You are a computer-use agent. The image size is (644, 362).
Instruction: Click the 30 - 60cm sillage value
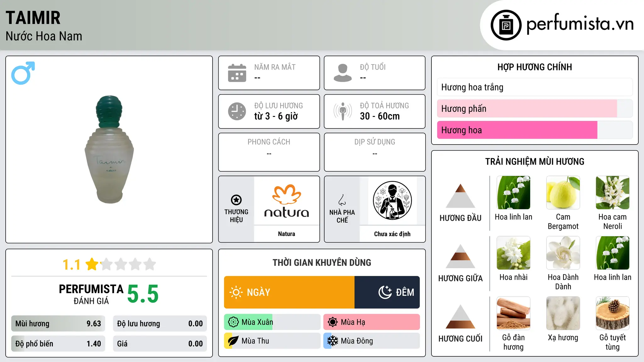[x=380, y=116]
